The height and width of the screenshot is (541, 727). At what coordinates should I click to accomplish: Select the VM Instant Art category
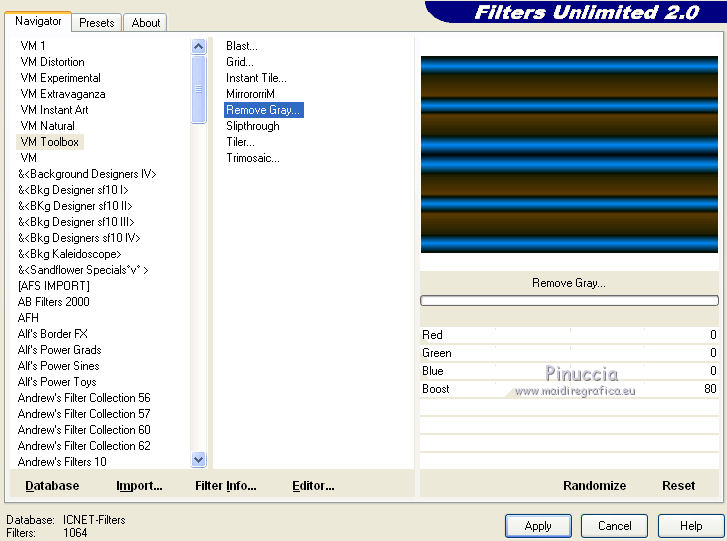[54, 110]
